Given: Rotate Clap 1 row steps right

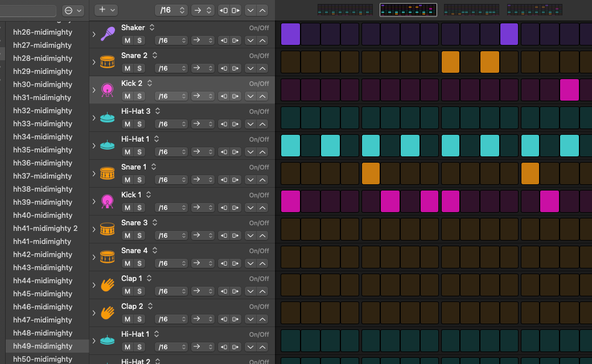Looking at the screenshot, I should click(236, 291).
